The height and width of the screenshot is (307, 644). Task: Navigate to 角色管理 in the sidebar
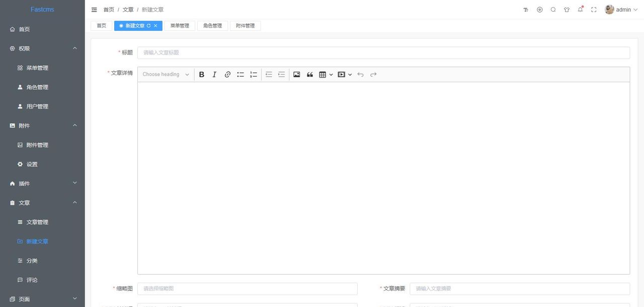pyautogui.click(x=36, y=87)
